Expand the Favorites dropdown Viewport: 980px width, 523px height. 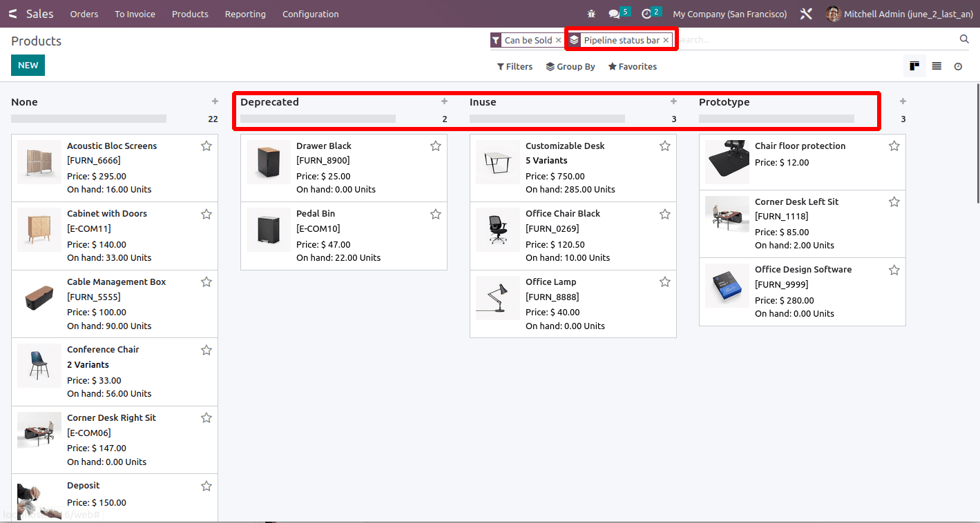tap(632, 66)
